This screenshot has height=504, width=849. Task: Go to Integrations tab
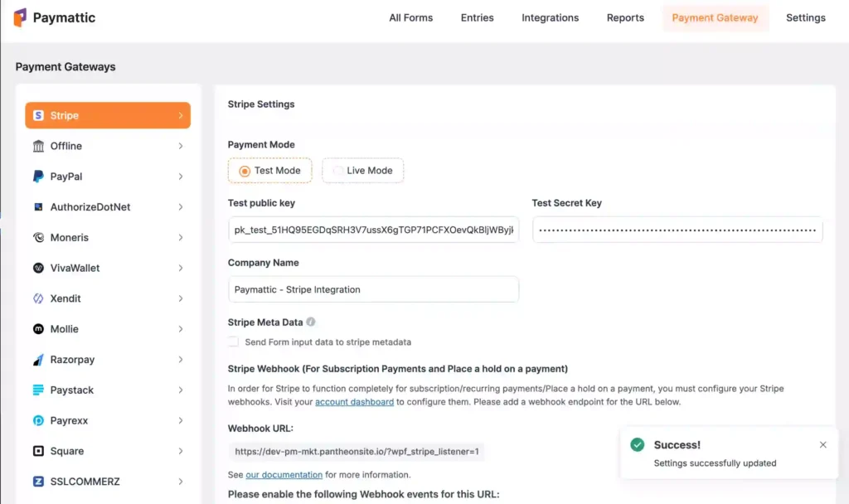point(551,18)
